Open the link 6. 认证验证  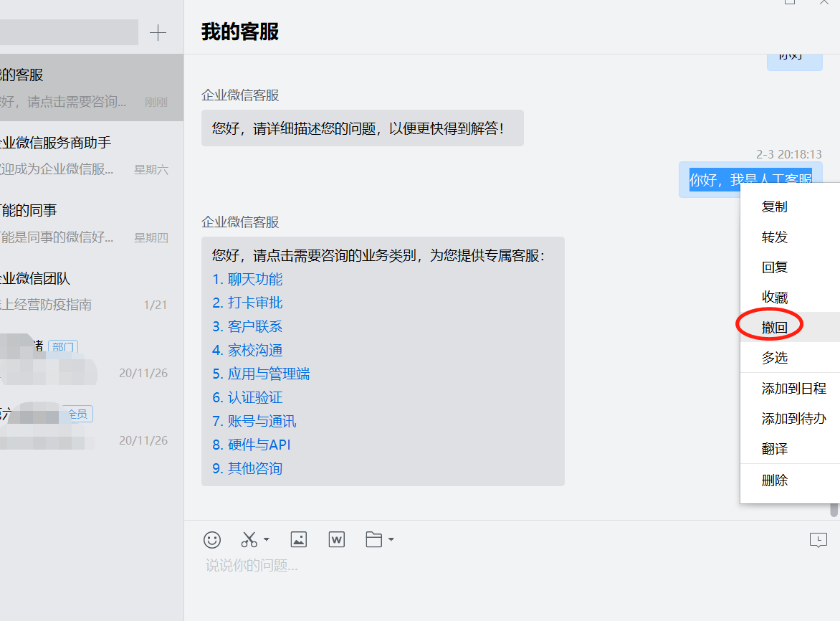coord(247,397)
